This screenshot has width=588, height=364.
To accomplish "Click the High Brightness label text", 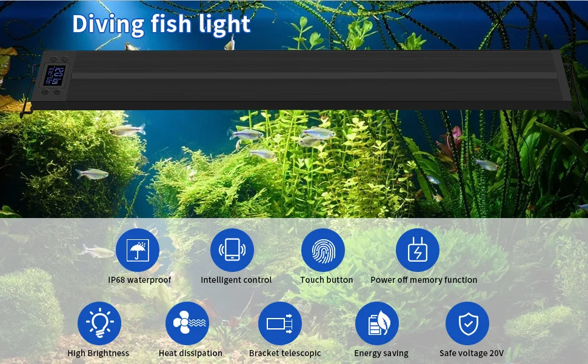I will pos(98,354).
